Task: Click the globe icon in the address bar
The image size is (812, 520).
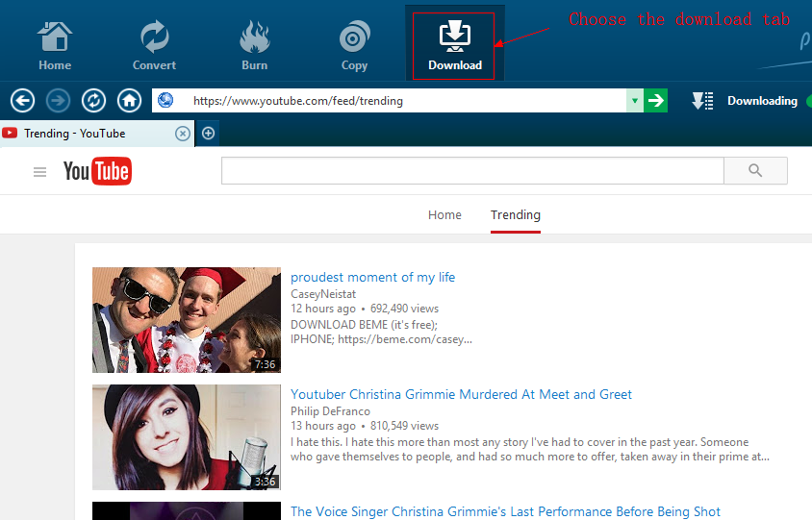Action: [x=165, y=100]
